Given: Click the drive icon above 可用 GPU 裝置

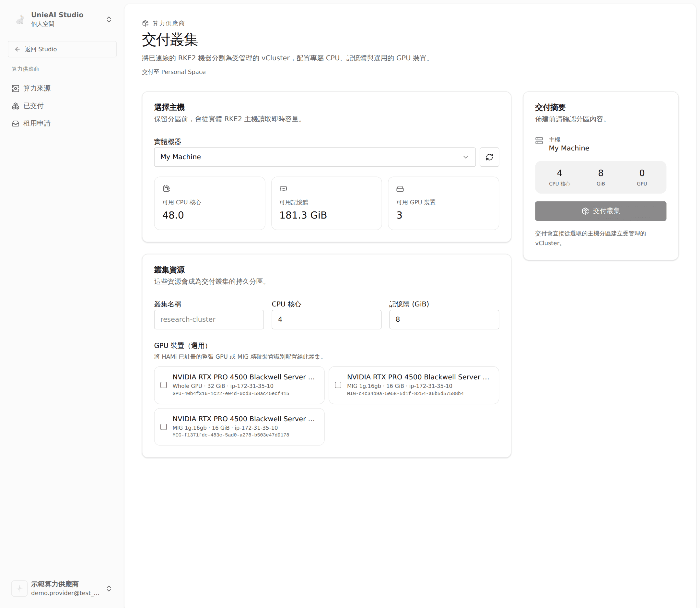Looking at the screenshot, I should click(400, 189).
